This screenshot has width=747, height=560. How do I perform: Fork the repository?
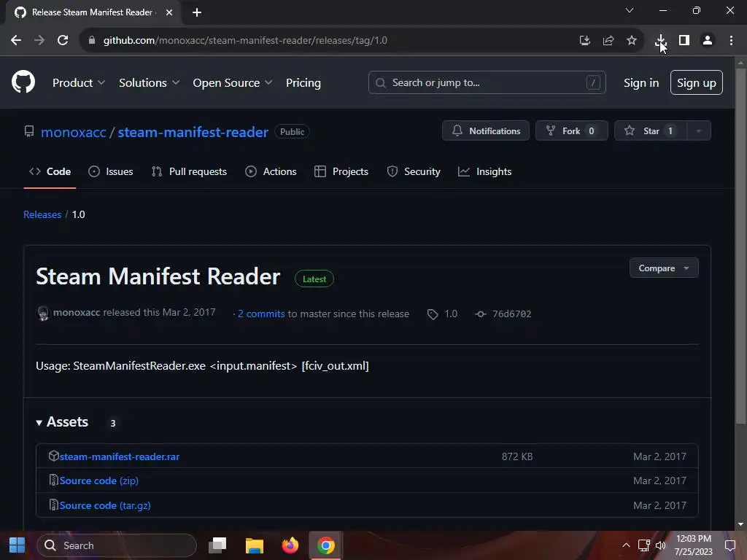pos(572,131)
